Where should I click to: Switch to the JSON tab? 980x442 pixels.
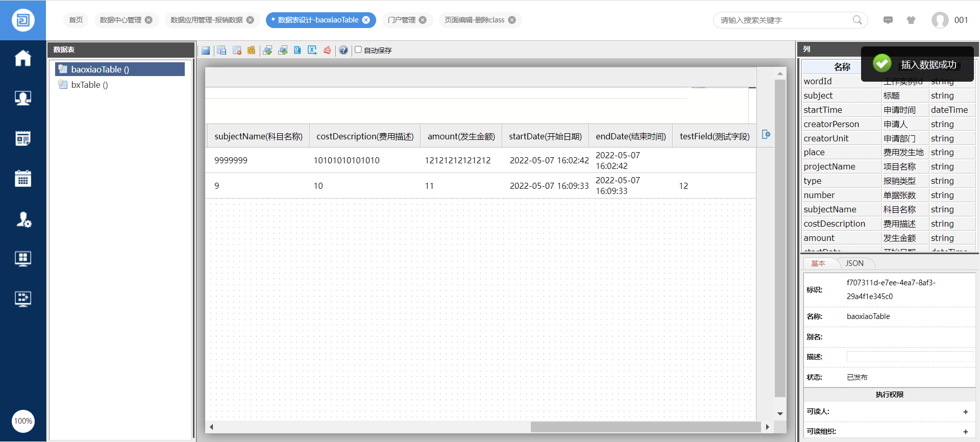point(854,263)
